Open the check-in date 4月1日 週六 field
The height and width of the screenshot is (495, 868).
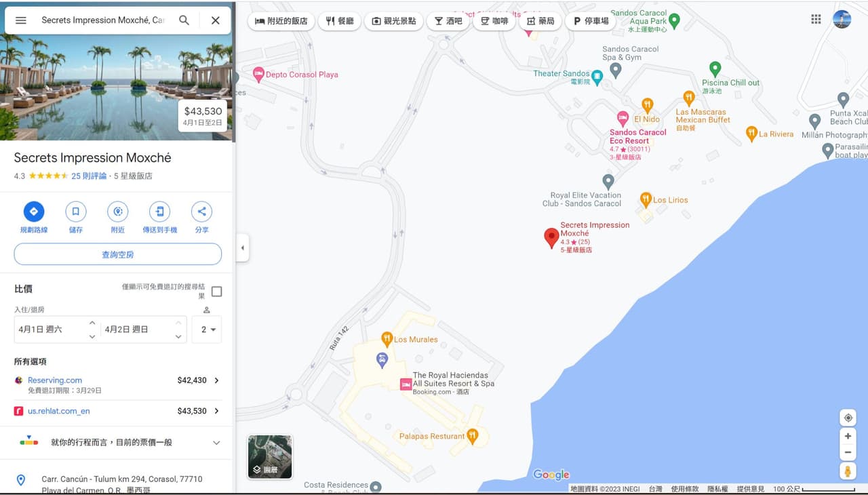click(x=57, y=330)
